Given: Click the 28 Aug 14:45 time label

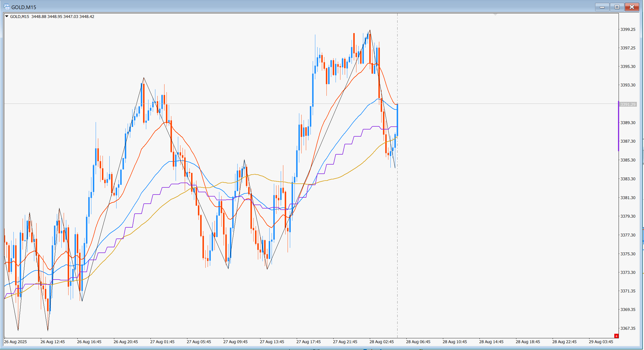Looking at the screenshot, I should [491, 342].
